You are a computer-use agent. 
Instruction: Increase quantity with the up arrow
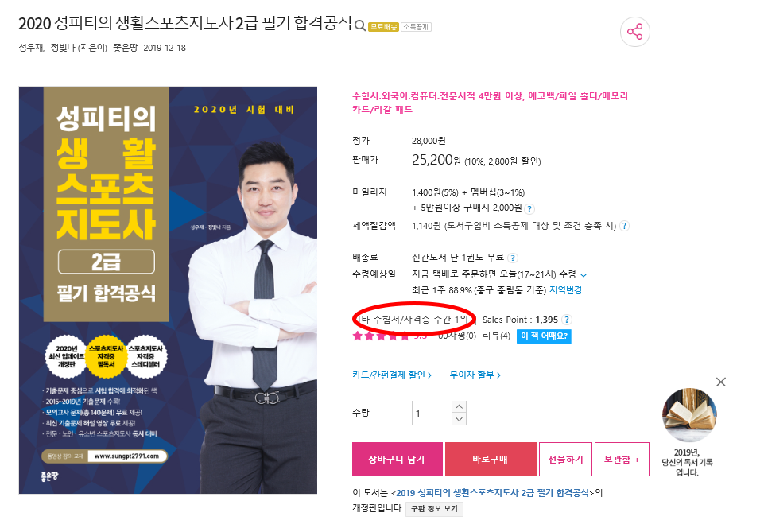[x=459, y=407]
